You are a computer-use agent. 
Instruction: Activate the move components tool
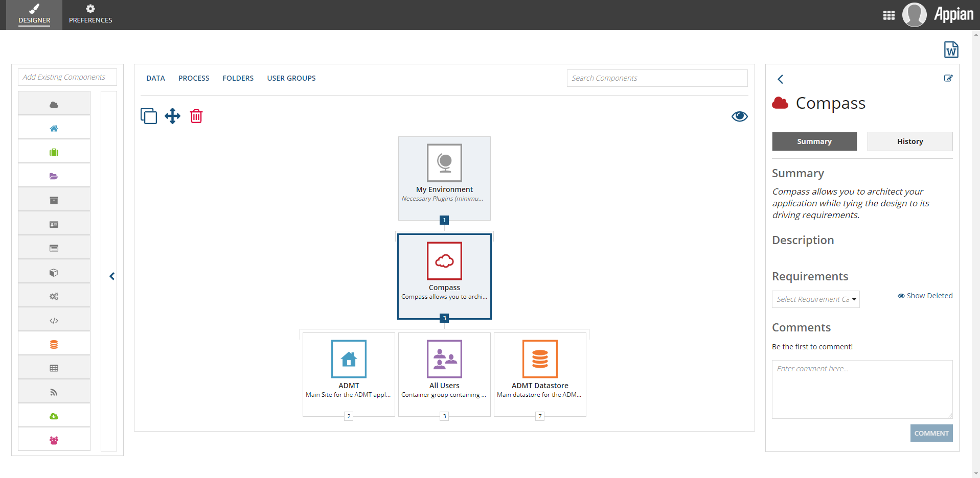point(172,116)
